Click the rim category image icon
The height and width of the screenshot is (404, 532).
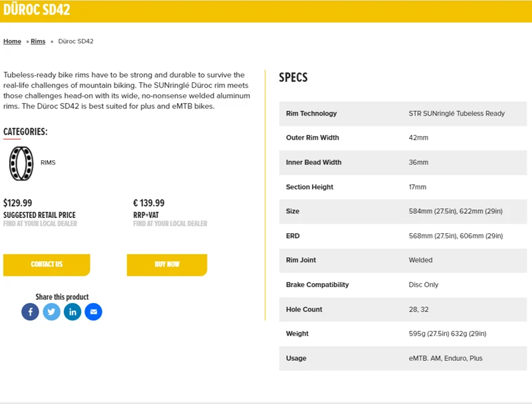[21, 163]
